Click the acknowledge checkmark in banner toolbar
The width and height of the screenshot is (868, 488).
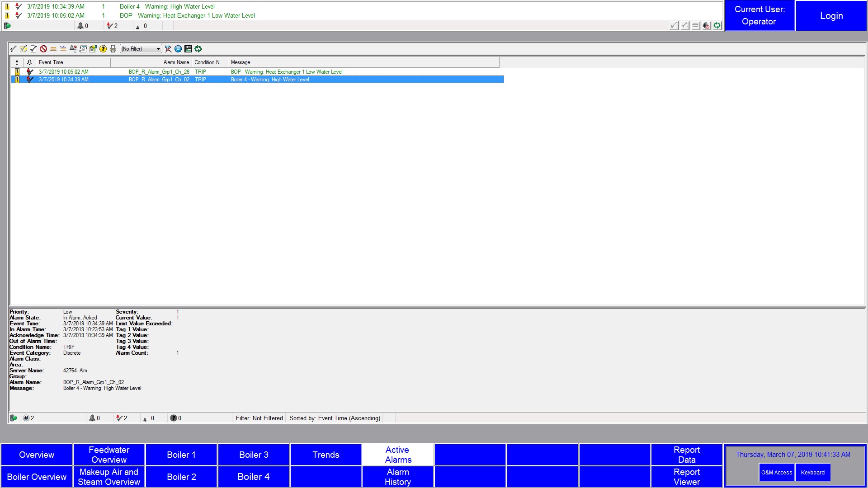pos(674,26)
